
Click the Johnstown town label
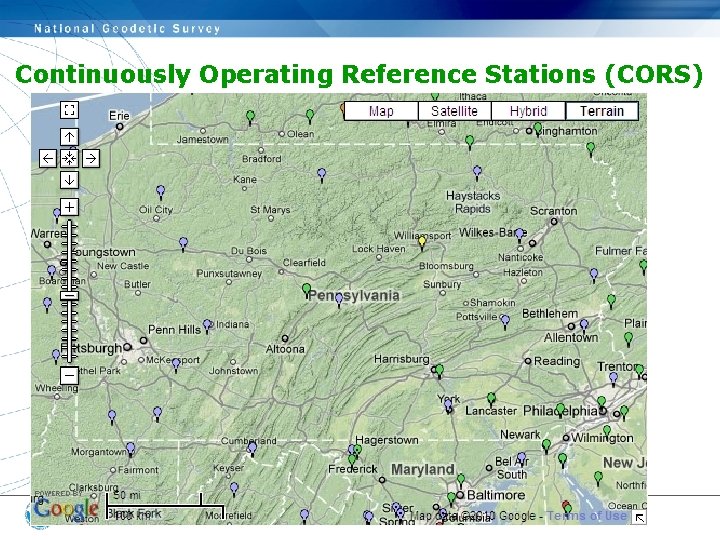(x=233, y=371)
